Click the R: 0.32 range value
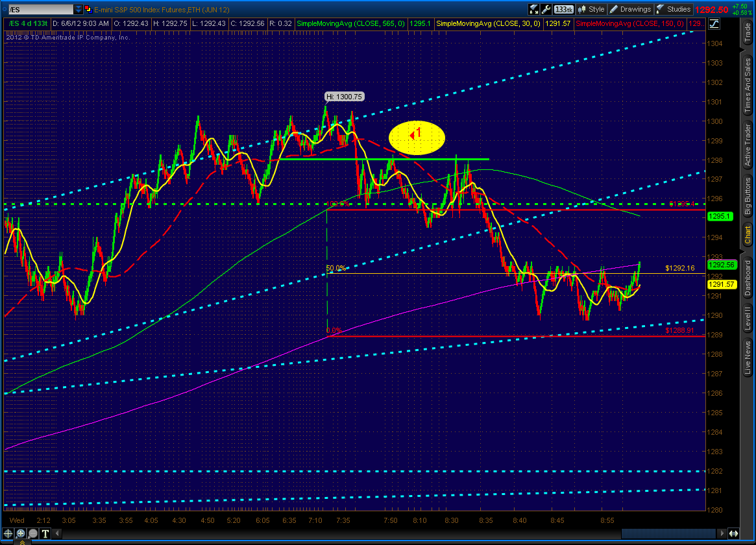756x545 pixels. [280, 23]
